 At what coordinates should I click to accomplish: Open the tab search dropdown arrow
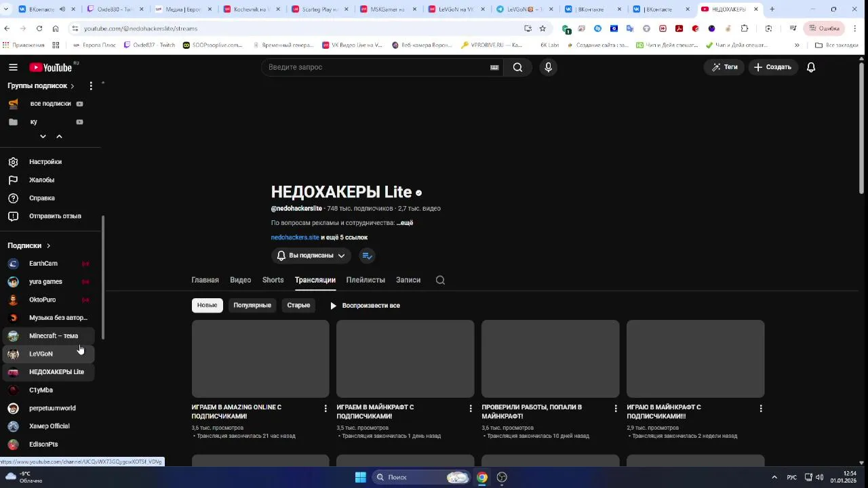pyautogui.click(x=7, y=9)
